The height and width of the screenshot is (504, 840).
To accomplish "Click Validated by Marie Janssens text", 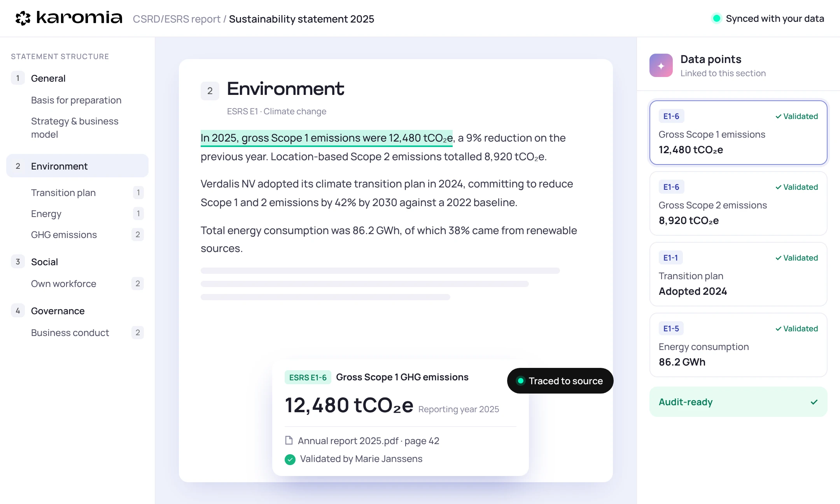I will pyautogui.click(x=361, y=459).
